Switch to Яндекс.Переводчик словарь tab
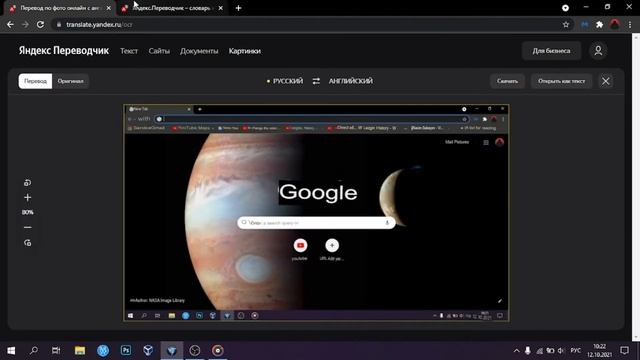Screen dimensions: 640x360 point(171,8)
